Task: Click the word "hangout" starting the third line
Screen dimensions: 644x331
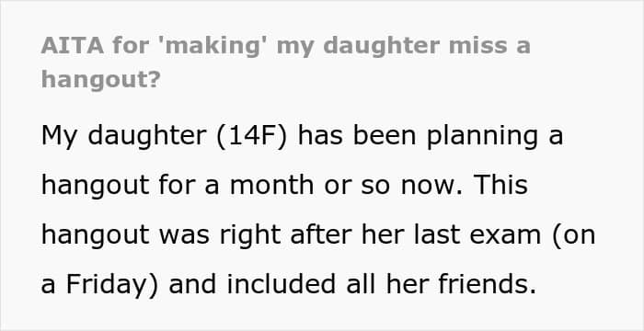Action: [x=96, y=236]
